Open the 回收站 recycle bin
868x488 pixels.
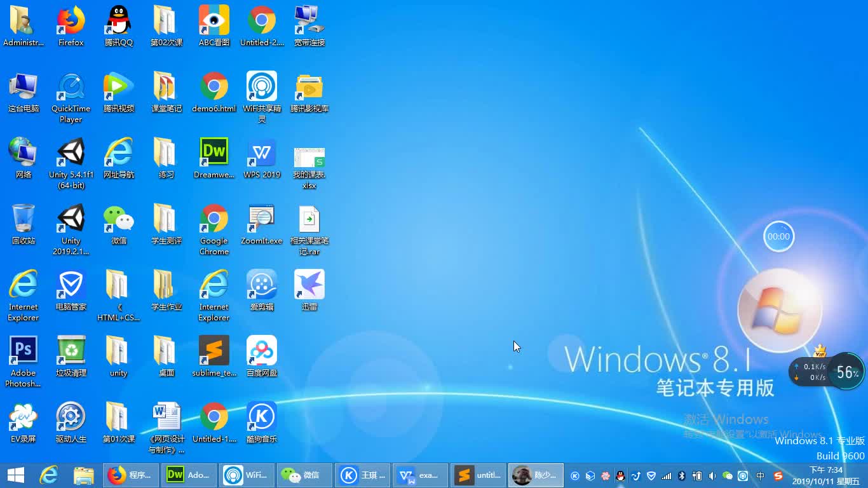(x=24, y=224)
